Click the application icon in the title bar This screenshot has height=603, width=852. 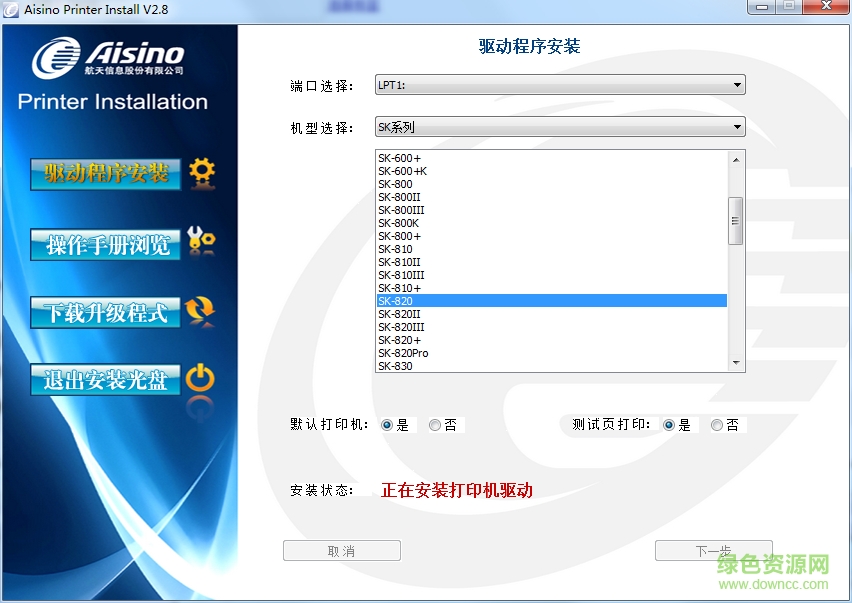click(13, 9)
